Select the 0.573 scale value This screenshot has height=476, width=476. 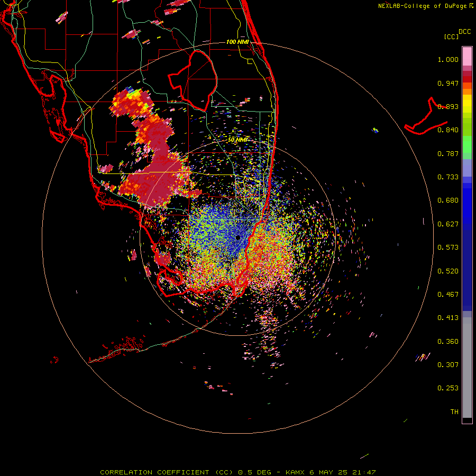pos(448,248)
